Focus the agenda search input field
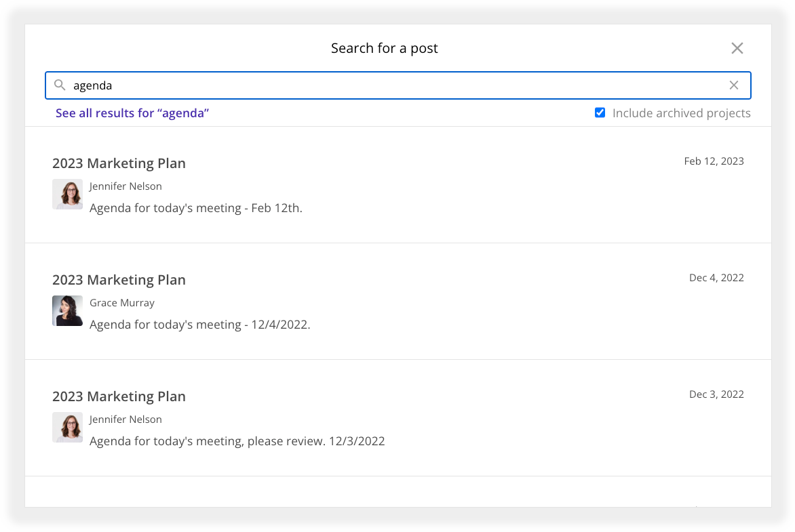795x532 pixels. tap(398, 85)
